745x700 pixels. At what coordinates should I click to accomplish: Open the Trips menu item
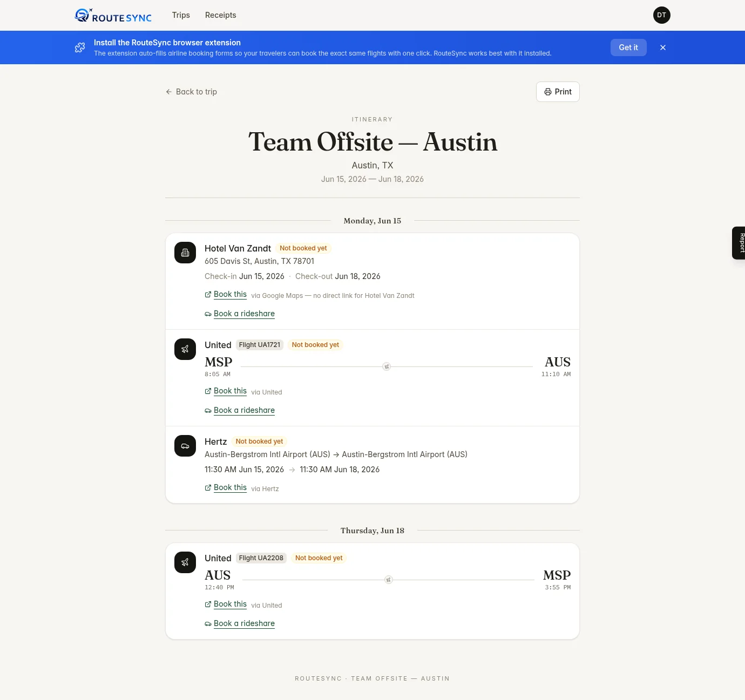pyautogui.click(x=181, y=15)
